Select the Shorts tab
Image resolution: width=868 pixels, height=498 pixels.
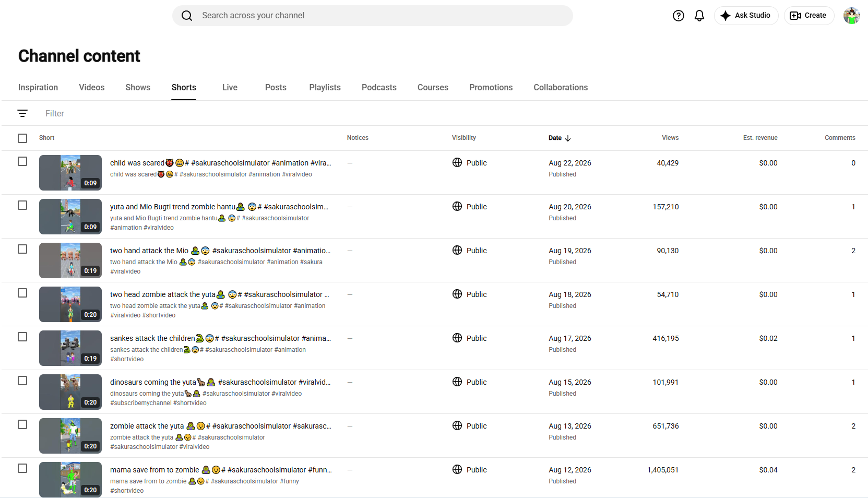[184, 88]
